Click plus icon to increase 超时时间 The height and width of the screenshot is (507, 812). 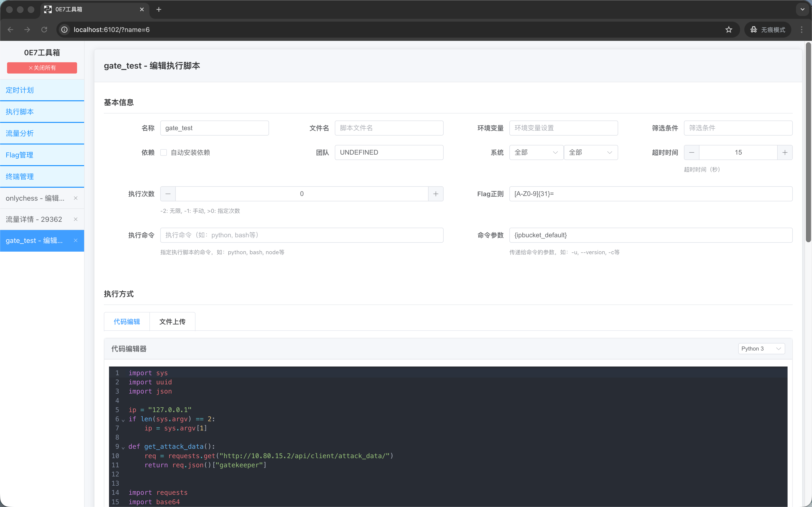785,152
